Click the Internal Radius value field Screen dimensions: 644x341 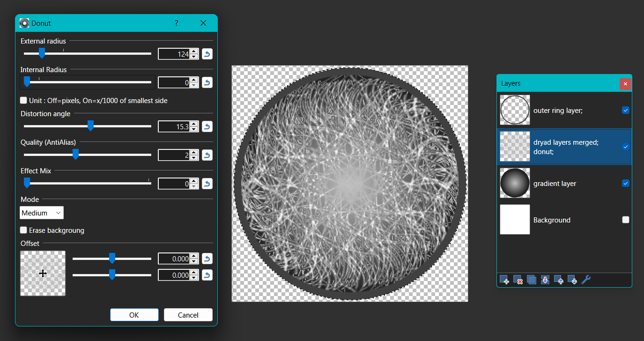click(x=174, y=82)
